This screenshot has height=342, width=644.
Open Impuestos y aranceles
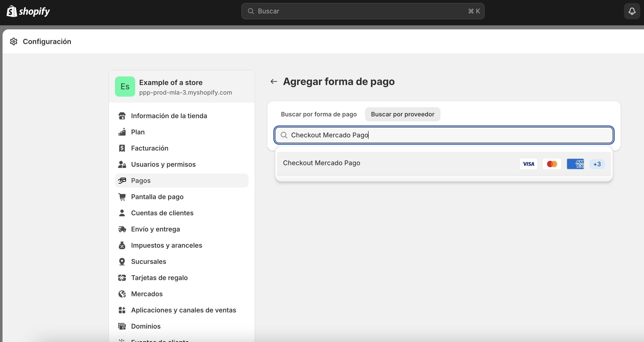pos(182,245)
